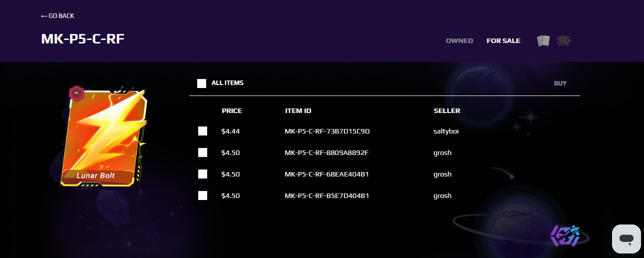Check the ALL ITEMS checkbox
Viewport: 644px width, 258px height.
pos(202,83)
